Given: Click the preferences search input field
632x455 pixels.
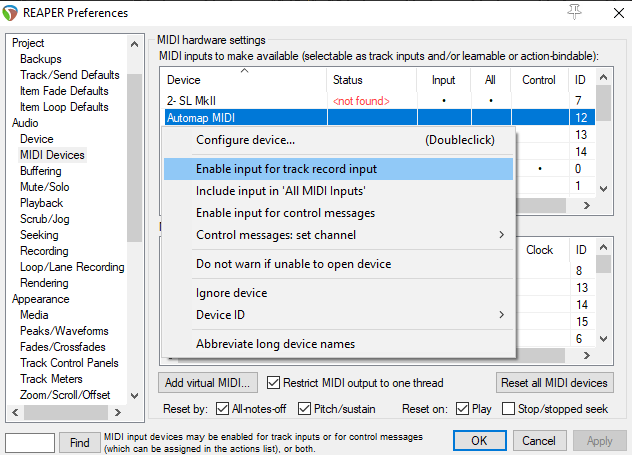Looking at the screenshot, I should (30, 443).
